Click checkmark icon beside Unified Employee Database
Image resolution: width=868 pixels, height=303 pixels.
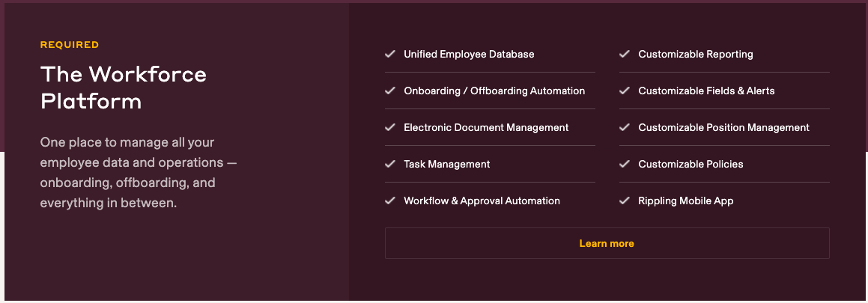coord(389,54)
